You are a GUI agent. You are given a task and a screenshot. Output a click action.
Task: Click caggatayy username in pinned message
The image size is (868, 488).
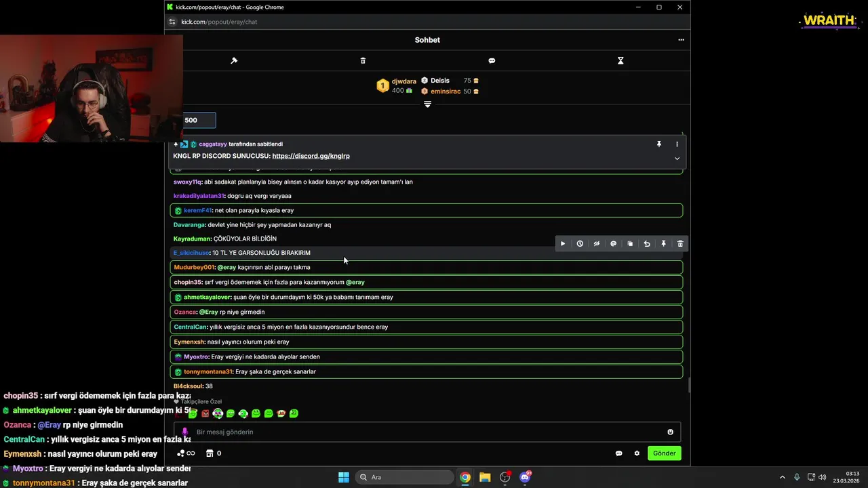pos(213,144)
